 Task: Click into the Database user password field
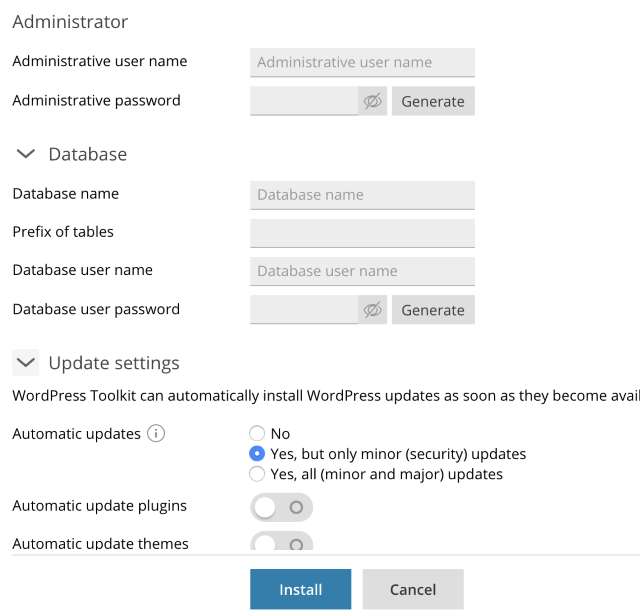(304, 310)
